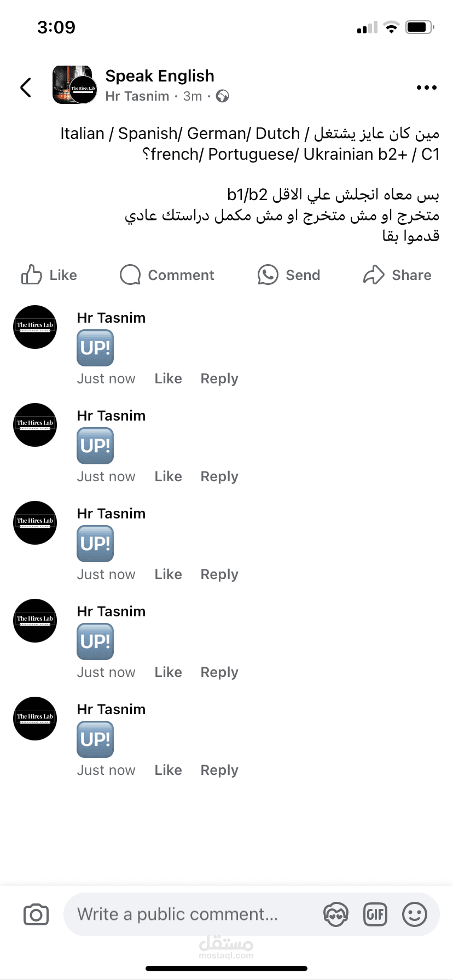Tap the thumbs-up Like button on post

pos(49,275)
